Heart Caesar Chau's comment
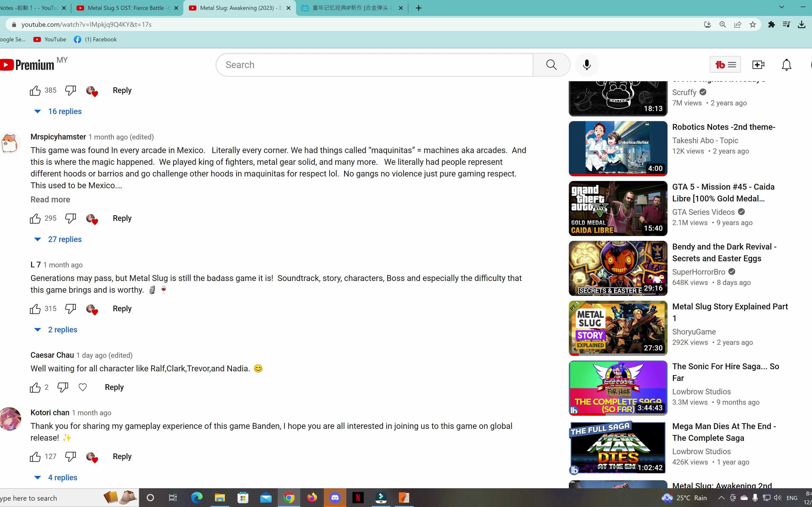 (x=82, y=387)
